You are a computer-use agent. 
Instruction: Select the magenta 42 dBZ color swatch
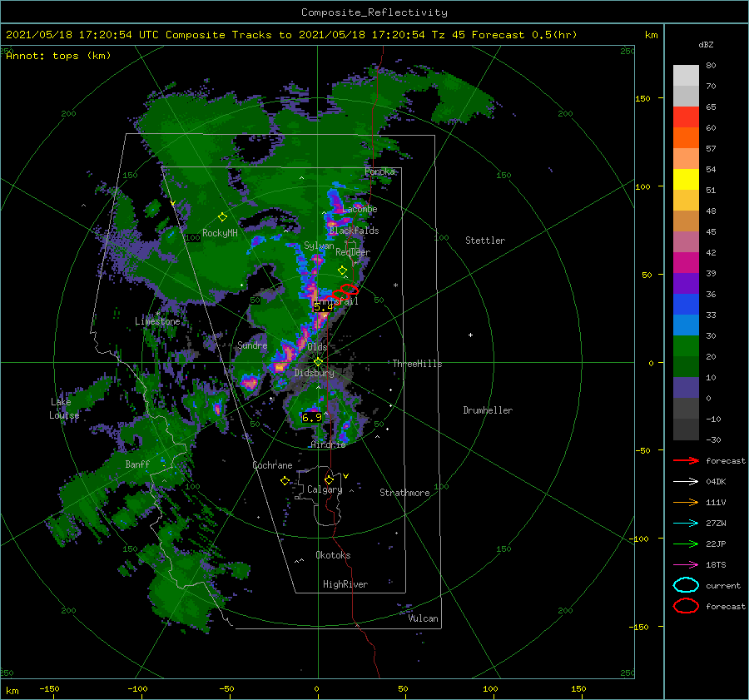click(x=686, y=262)
